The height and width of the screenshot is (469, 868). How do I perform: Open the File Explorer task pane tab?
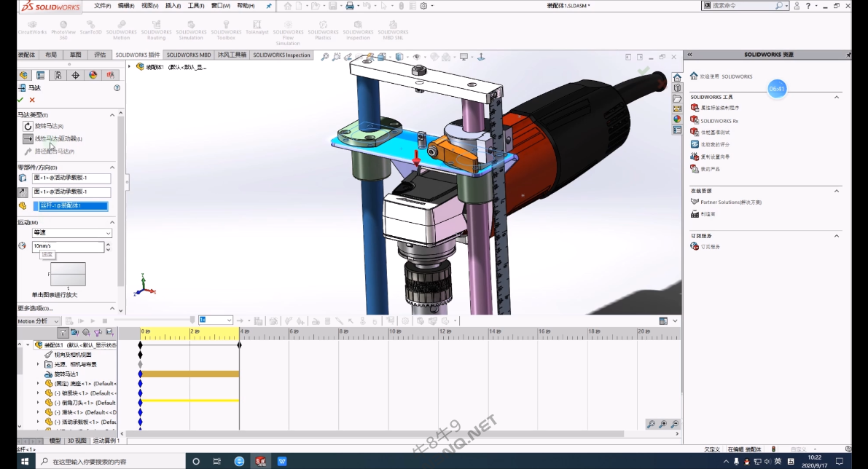(677, 98)
